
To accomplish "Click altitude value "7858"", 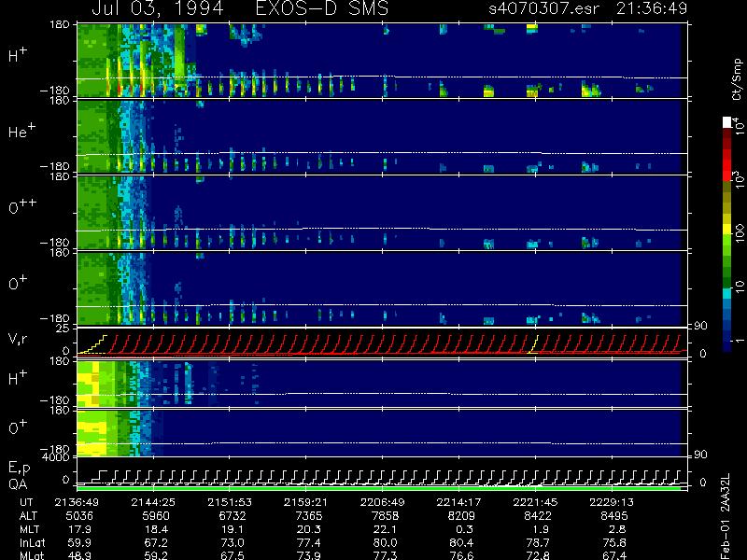I will pyautogui.click(x=385, y=516).
